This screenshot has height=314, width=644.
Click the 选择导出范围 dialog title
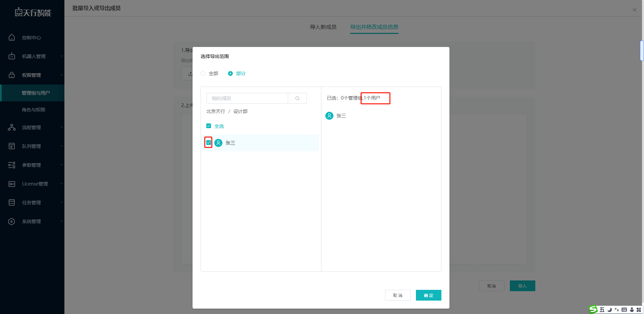pos(215,56)
